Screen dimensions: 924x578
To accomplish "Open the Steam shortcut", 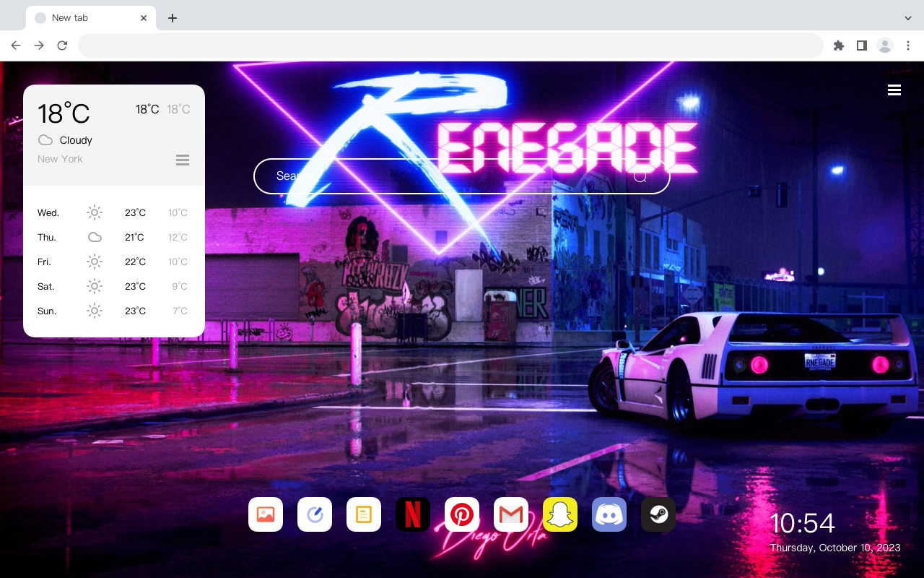I will click(x=658, y=514).
